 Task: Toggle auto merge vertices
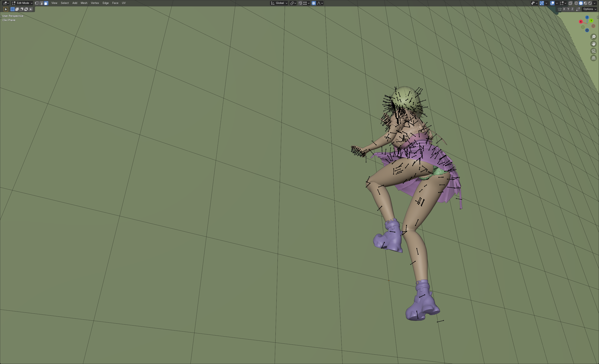(x=578, y=9)
